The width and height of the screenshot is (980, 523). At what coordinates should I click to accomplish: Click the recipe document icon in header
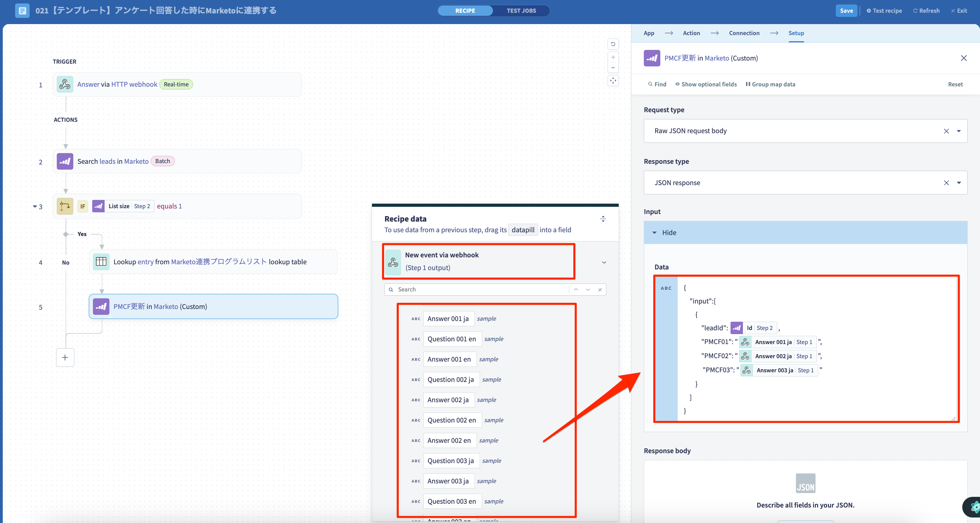[x=22, y=11]
